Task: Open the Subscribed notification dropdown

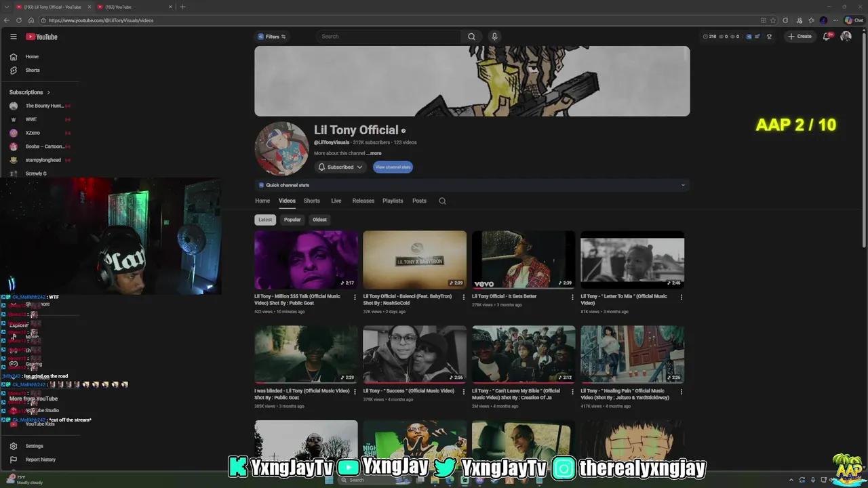Action: click(340, 167)
